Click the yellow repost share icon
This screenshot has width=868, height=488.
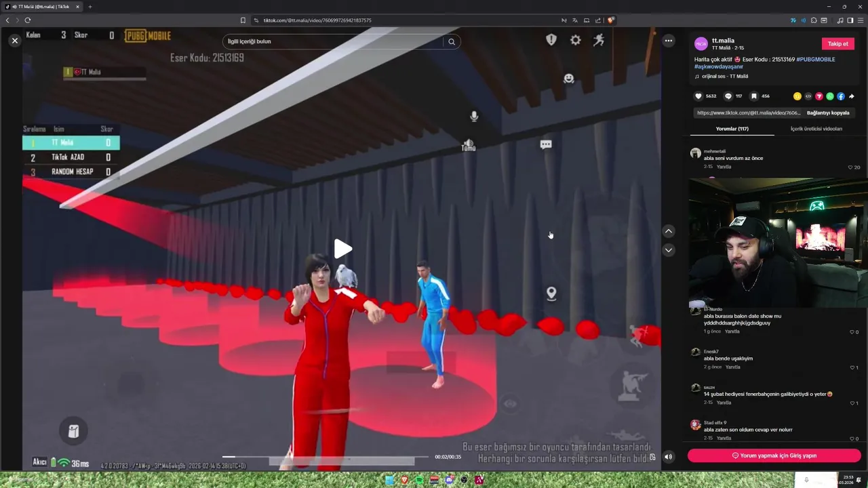coord(797,96)
